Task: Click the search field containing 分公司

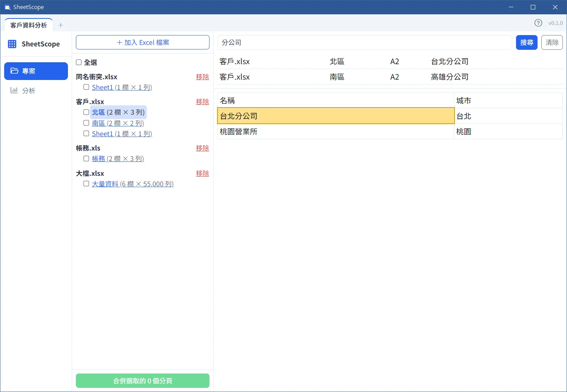Action: pyautogui.click(x=365, y=42)
